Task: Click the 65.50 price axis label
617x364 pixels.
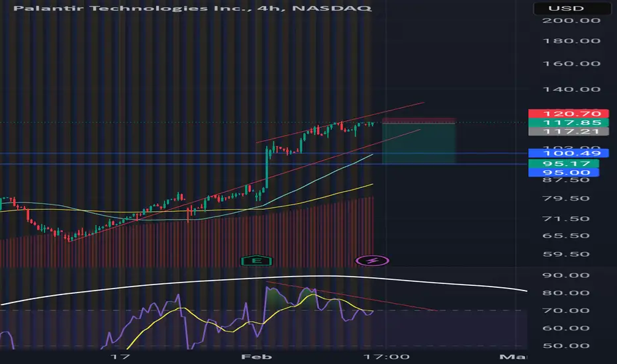Action: tap(566, 236)
